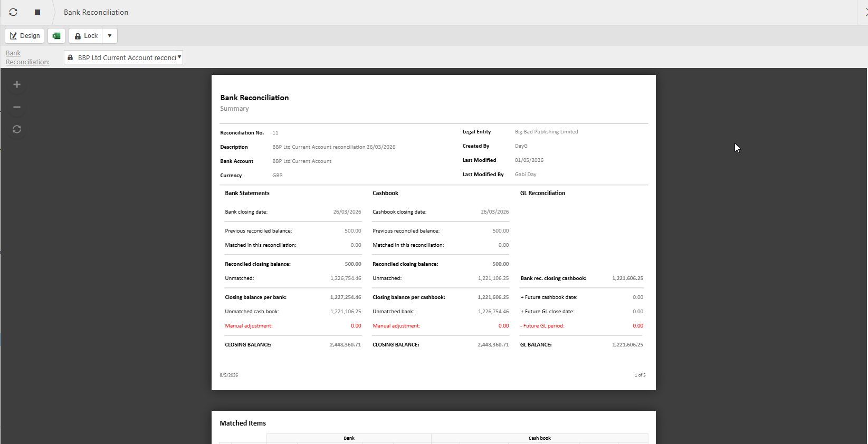The image size is (868, 444).
Task: Open dropdown arrow next to Lock
Action: pyautogui.click(x=110, y=36)
